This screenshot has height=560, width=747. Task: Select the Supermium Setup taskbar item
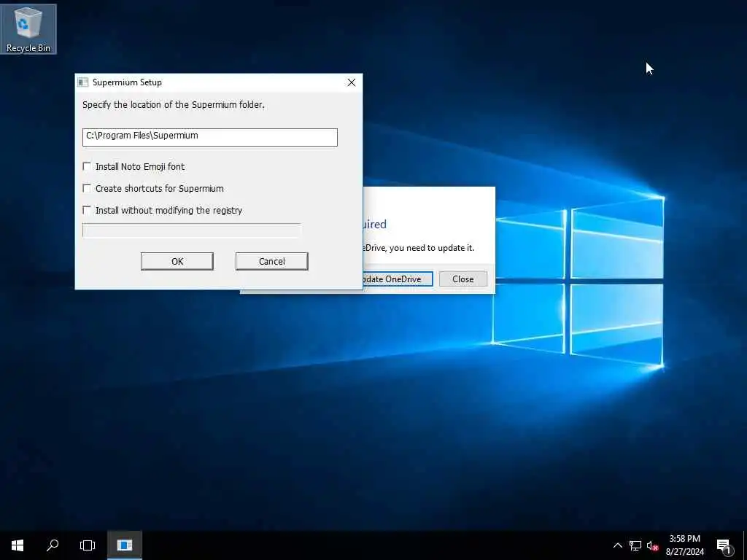tap(124, 545)
